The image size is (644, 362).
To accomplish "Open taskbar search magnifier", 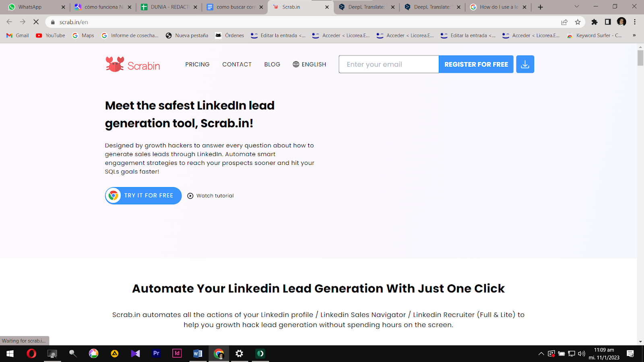I will 73,354.
